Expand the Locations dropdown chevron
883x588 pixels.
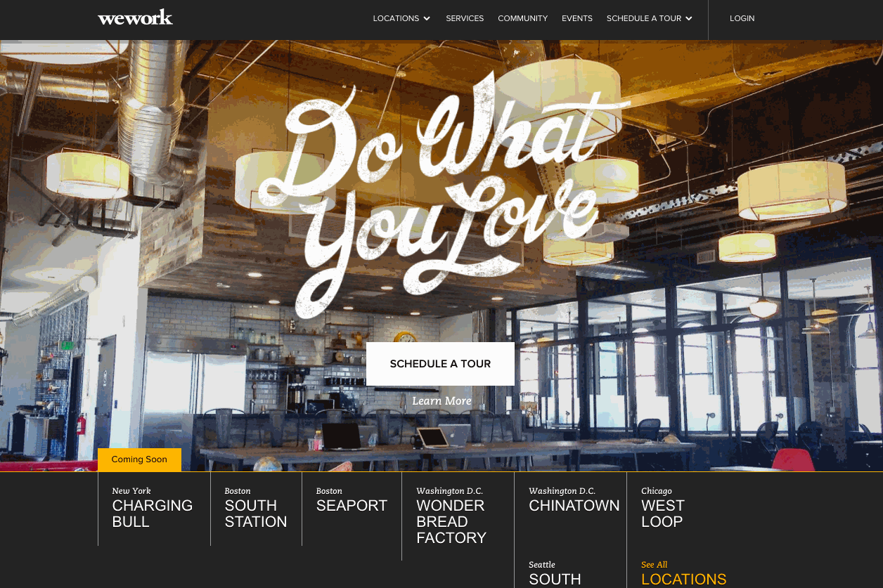[x=427, y=19]
